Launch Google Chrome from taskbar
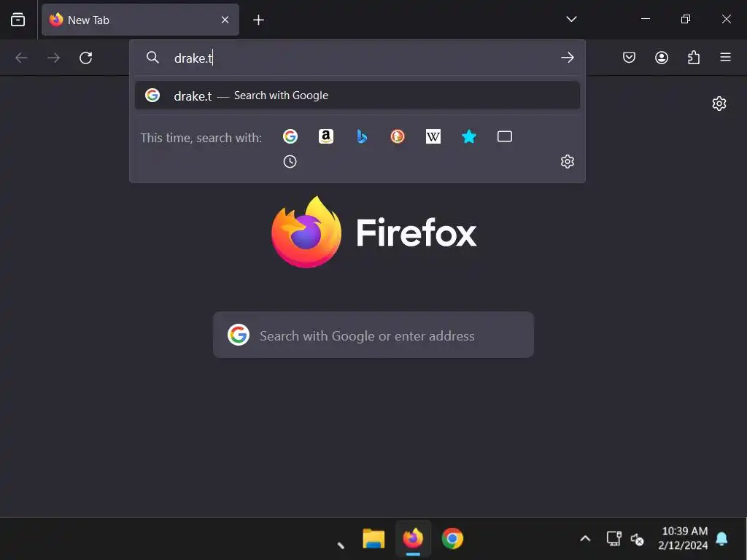 (452, 539)
